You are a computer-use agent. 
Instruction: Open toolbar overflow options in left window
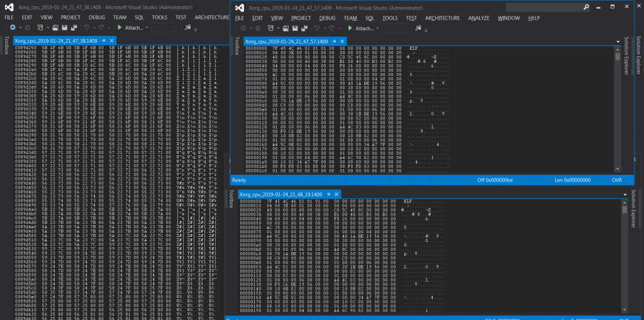(x=196, y=29)
